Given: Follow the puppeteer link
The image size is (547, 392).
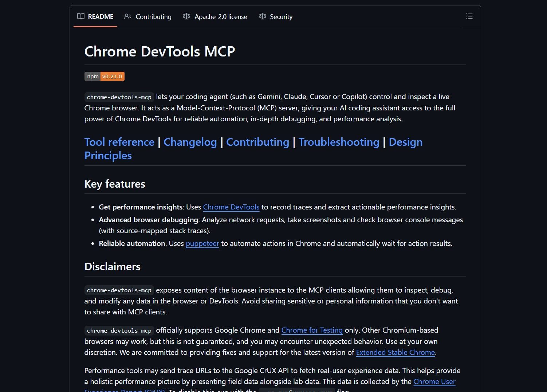Looking at the screenshot, I should pos(202,243).
